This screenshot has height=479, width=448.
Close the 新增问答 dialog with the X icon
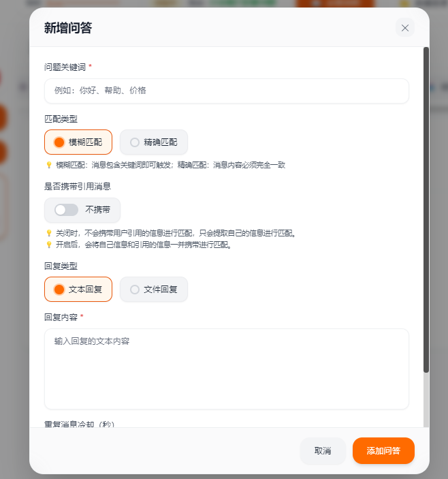tap(405, 28)
